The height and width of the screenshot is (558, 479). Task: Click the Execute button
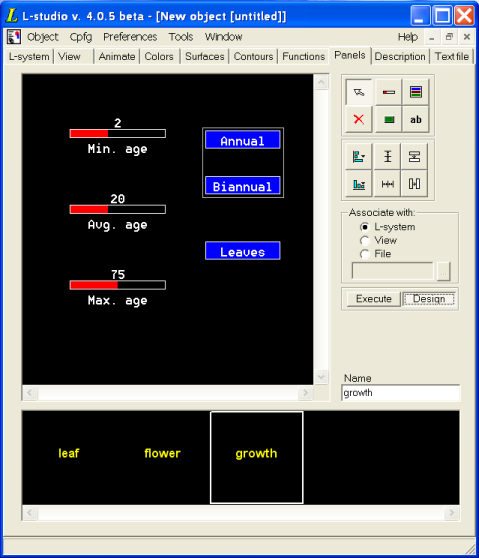point(374,299)
